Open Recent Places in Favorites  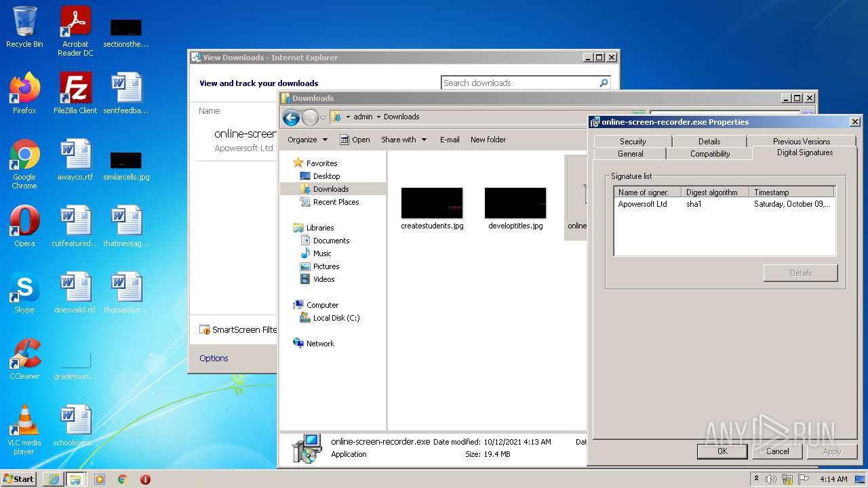tap(329, 202)
